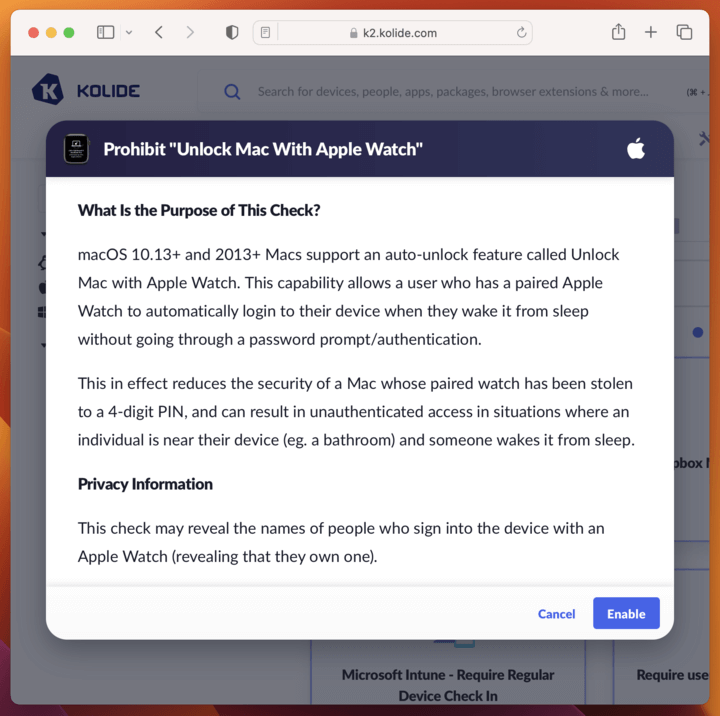Cancel the check dialog

coord(556,614)
